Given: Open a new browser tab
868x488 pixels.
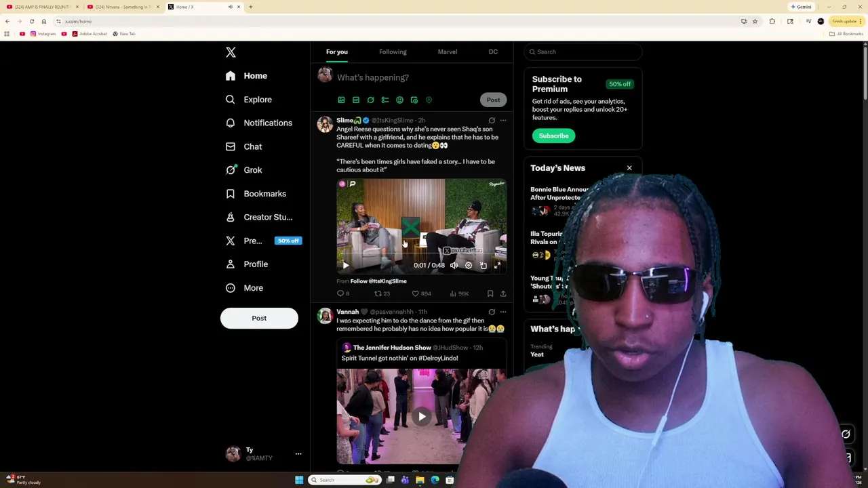Looking at the screenshot, I should pyautogui.click(x=250, y=7).
